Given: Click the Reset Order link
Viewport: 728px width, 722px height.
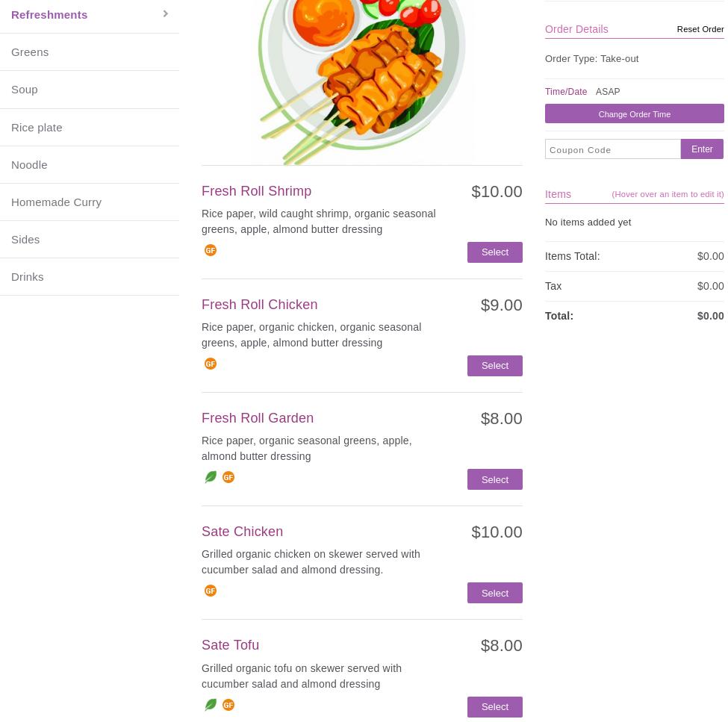Looking at the screenshot, I should pyautogui.click(x=700, y=29).
